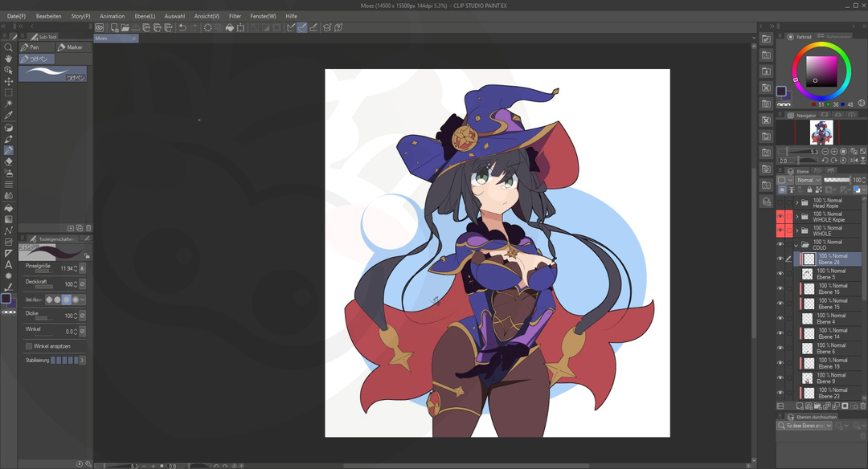The width and height of the screenshot is (868, 469).
Task: Open the Normal blend mode dropdown
Action: coord(809,180)
